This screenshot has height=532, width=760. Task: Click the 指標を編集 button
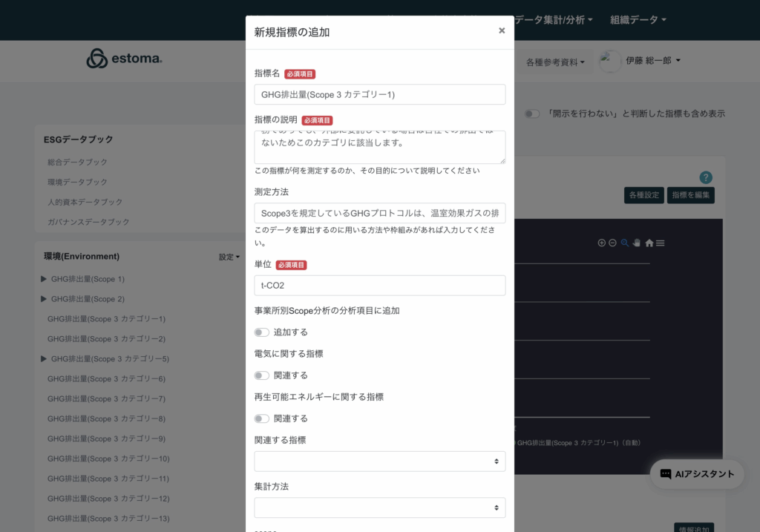pos(690,195)
